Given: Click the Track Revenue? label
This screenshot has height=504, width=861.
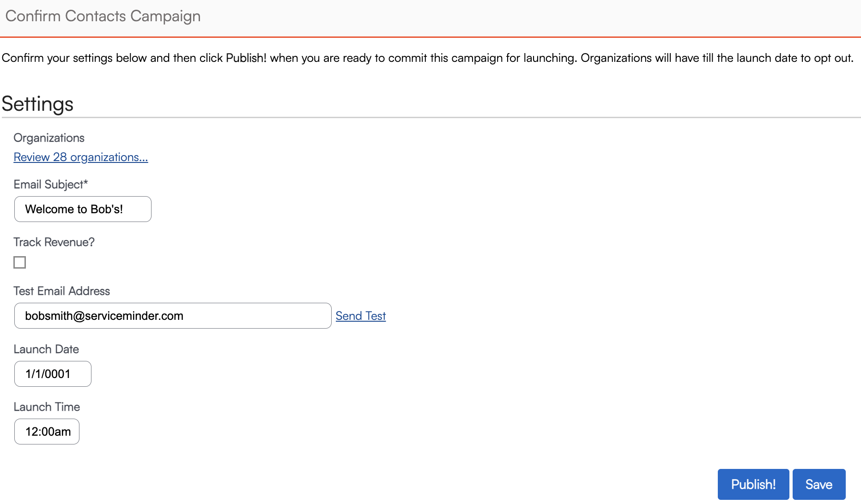Looking at the screenshot, I should [54, 242].
